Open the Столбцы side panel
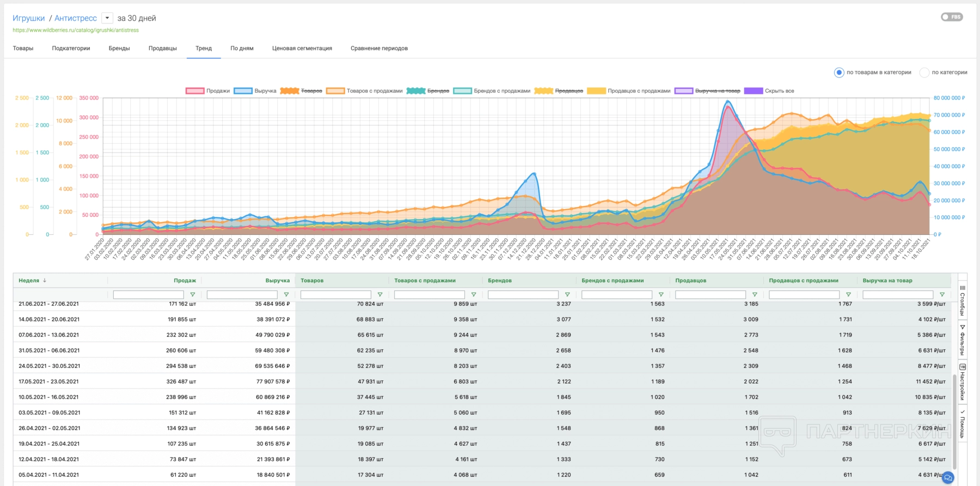 [962, 300]
